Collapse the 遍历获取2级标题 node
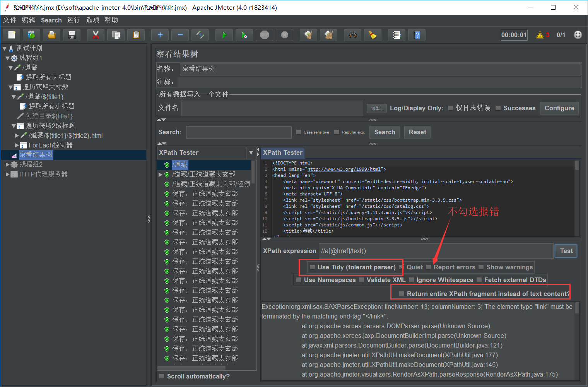This screenshot has width=588, height=387. point(14,126)
